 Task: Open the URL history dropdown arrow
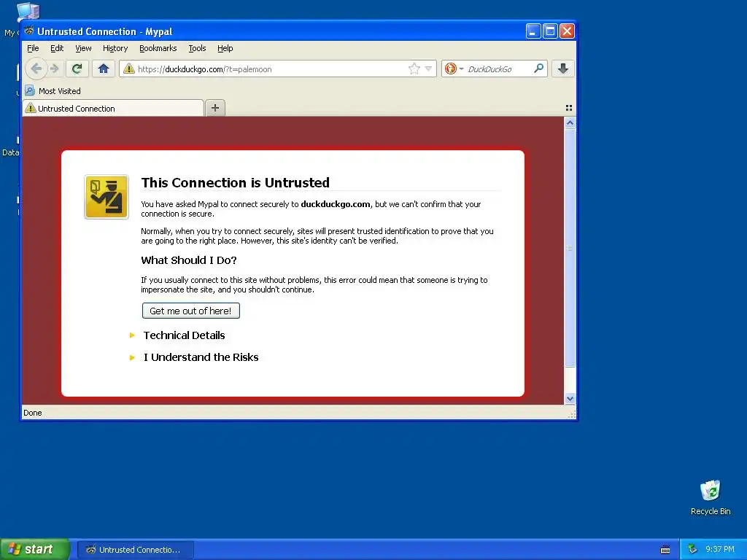428,69
